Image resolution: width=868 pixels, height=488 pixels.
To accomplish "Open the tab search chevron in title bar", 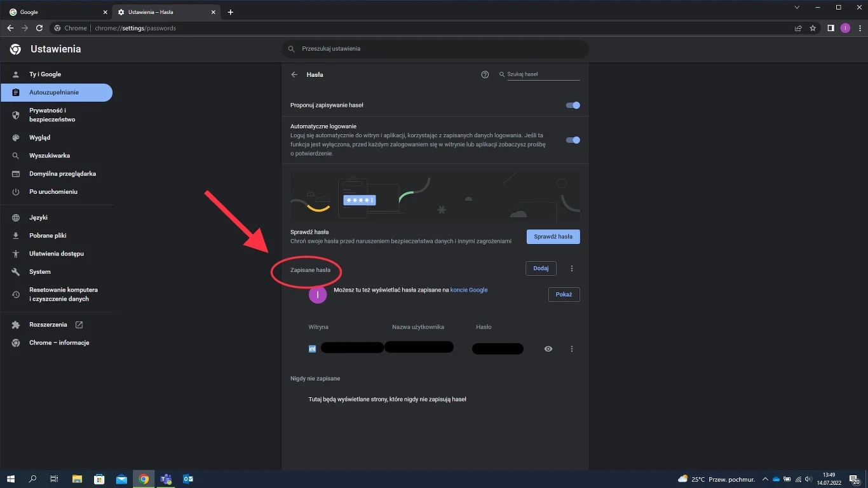I will (797, 7).
